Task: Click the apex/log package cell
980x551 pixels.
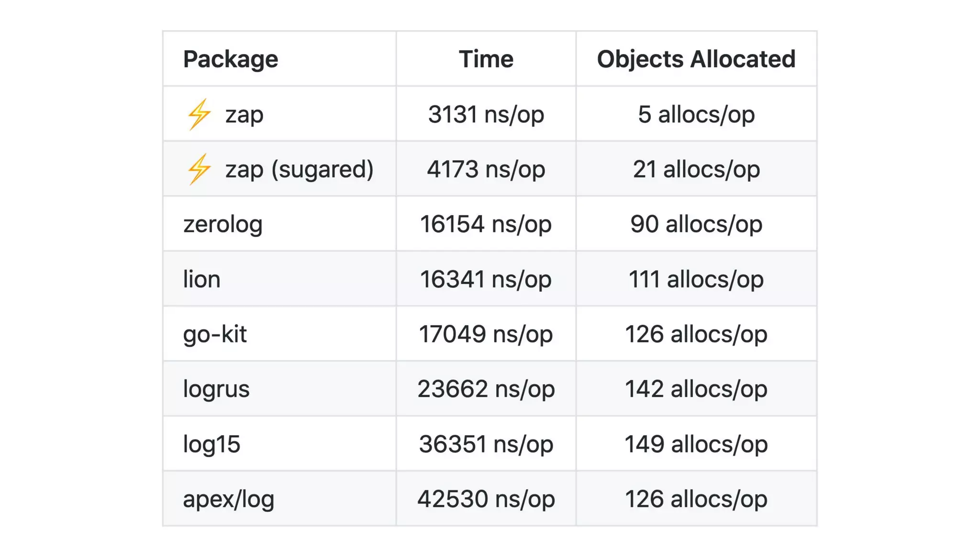Action: point(228,499)
